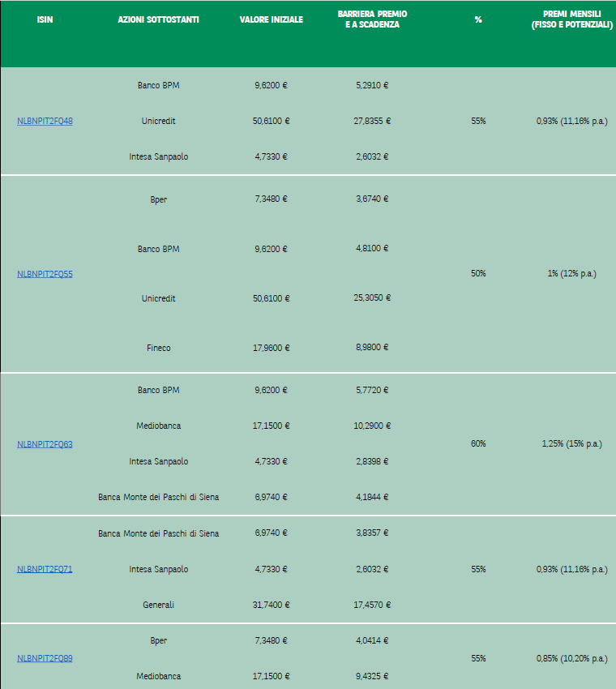Click the 0,85% (10,20% p.a.) premium
This screenshot has width=616, height=689.
point(571,658)
